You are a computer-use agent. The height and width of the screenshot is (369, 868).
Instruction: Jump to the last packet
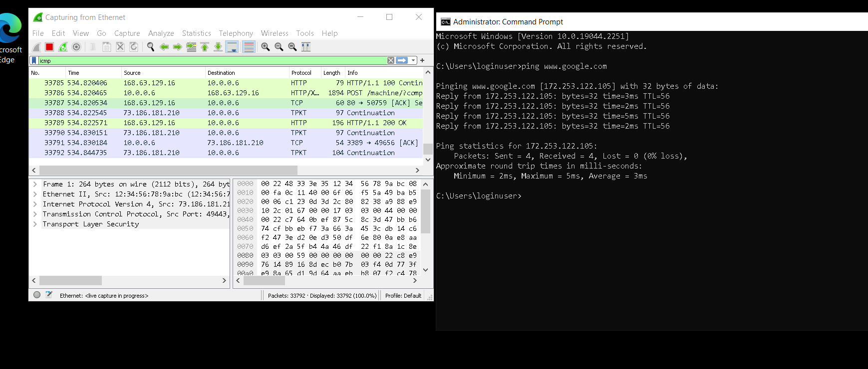tap(218, 47)
